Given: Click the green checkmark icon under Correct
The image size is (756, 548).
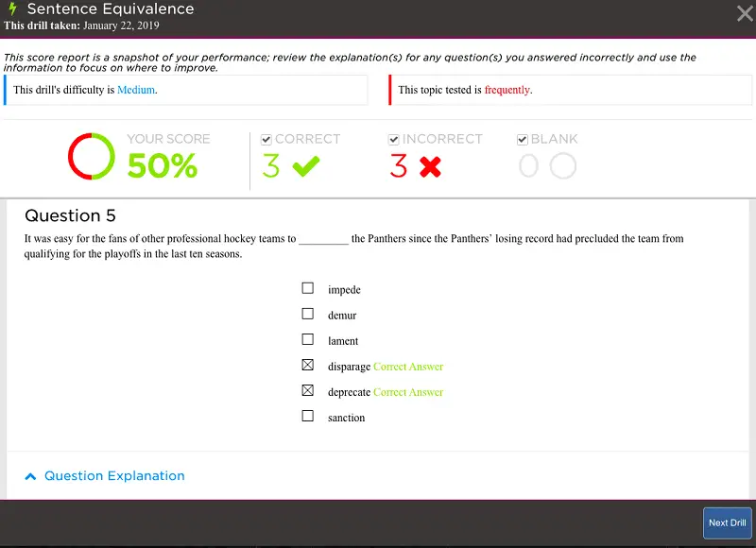Looking at the screenshot, I should (306, 167).
